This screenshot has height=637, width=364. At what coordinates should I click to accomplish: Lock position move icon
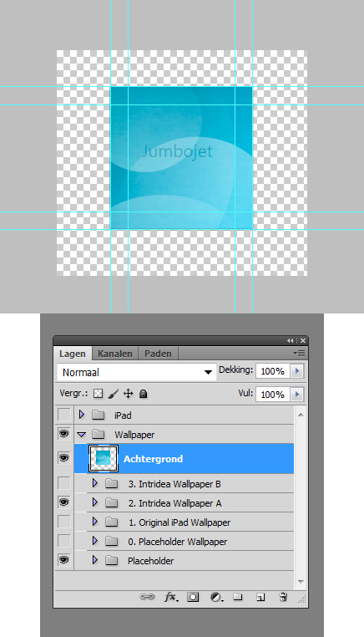tap(129, 393)
